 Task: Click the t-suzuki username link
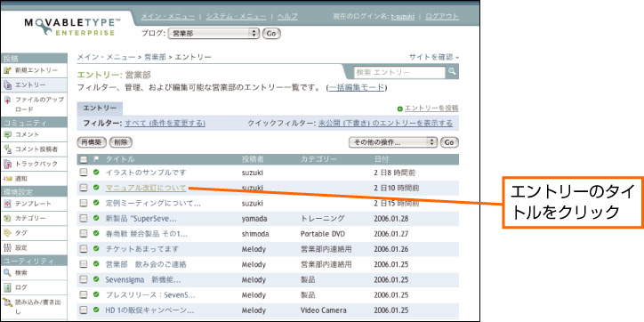(x=402, y=17)
